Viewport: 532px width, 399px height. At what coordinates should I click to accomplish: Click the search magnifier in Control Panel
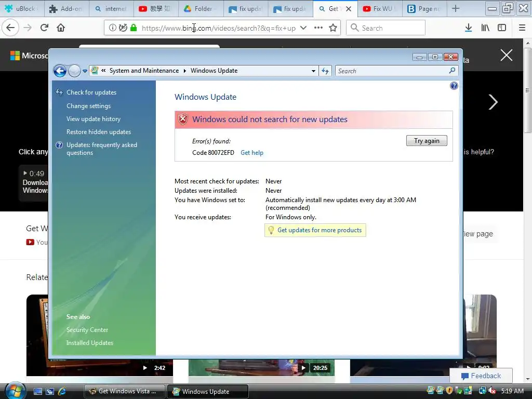[453, 71]
